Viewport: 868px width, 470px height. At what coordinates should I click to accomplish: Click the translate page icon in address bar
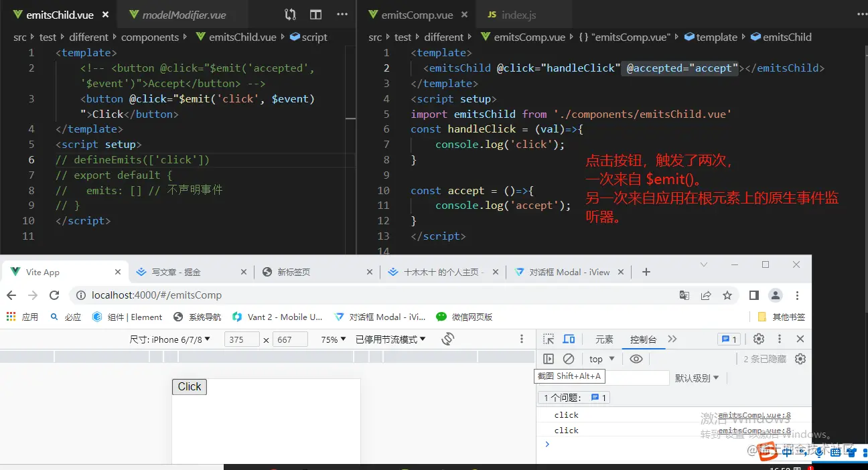coord(684,295)
